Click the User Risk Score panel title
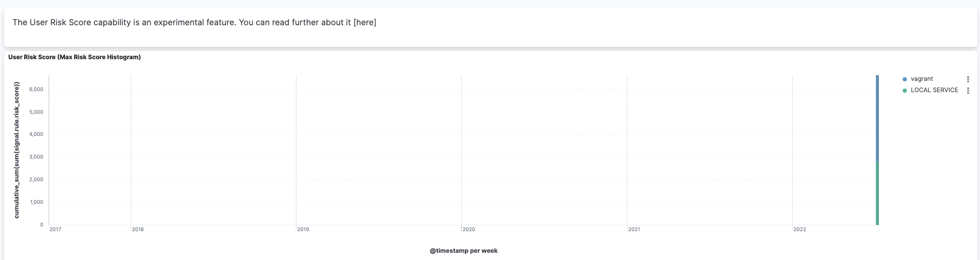This screenshot has height=260, width=980. [x=74, y=57]
